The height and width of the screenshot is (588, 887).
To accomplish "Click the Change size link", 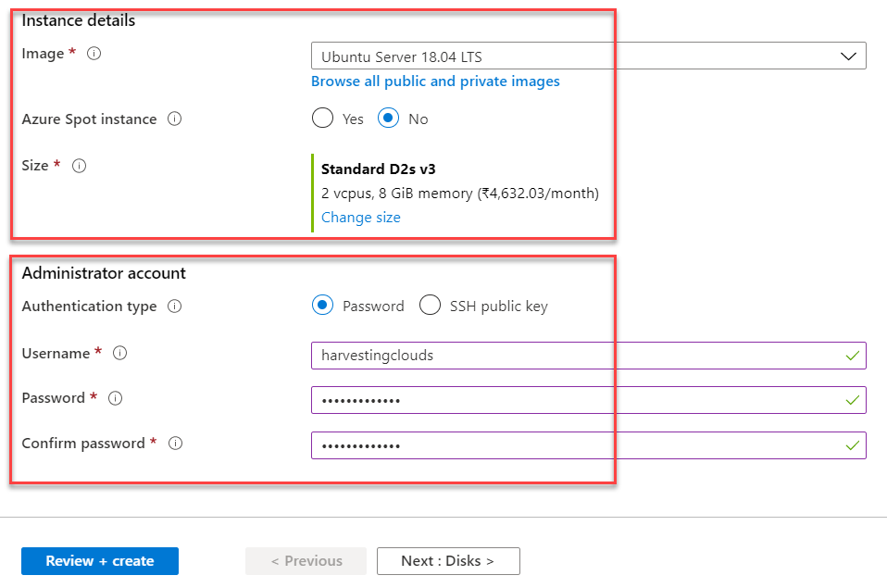I will pos(361,218).
